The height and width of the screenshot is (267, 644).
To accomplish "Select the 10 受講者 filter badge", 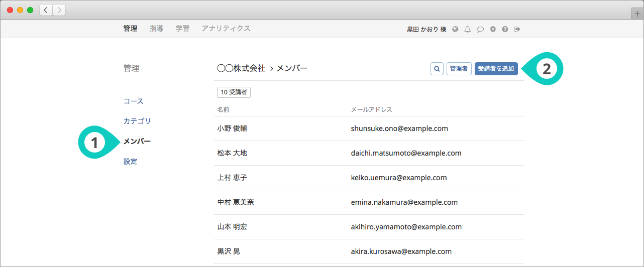I will (234, 92).
